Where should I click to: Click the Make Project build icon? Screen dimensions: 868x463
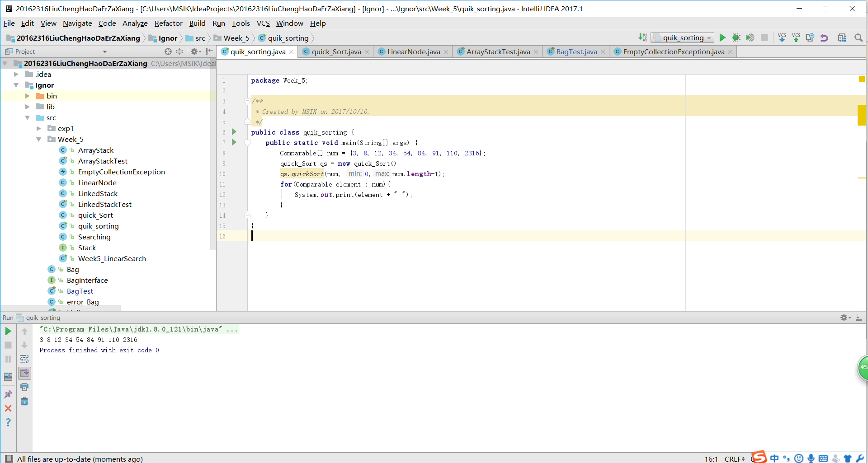tap(642, 37)
